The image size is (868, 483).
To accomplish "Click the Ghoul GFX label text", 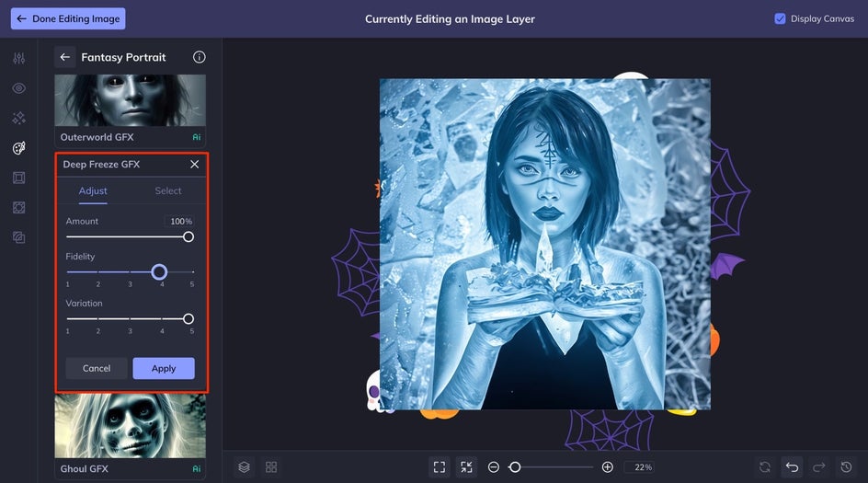I will point(85,469).
